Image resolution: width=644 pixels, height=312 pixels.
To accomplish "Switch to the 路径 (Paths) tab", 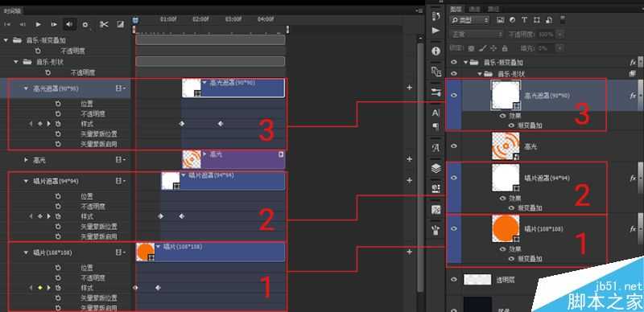I will click(x=493, y=9).
